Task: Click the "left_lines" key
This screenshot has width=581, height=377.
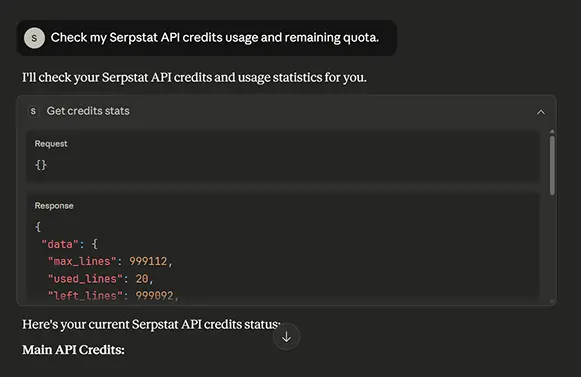Action: [x=85, y=295]
